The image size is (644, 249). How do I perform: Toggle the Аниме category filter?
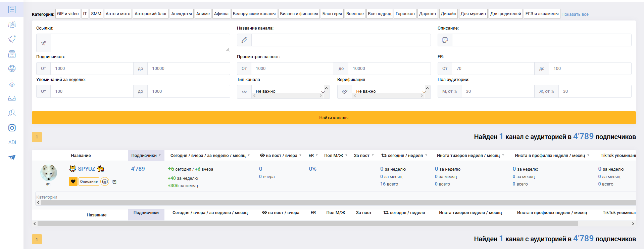pos(203,14)
